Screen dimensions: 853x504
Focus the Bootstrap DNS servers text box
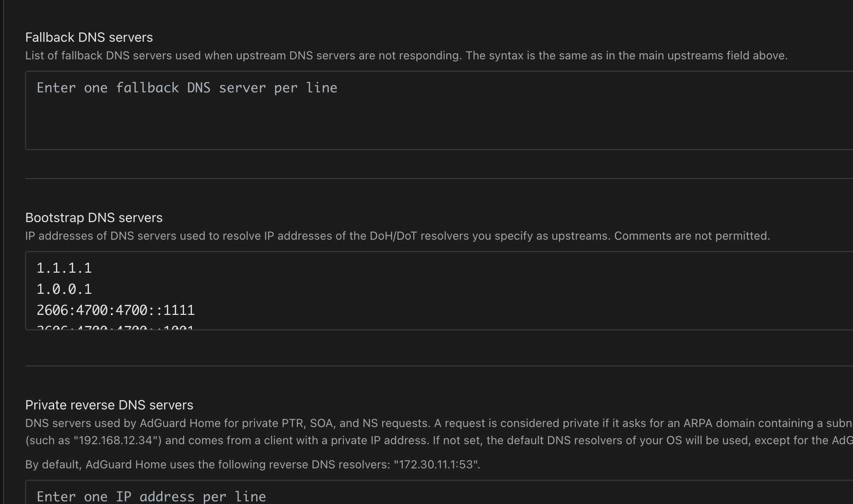tap(439, 291)
